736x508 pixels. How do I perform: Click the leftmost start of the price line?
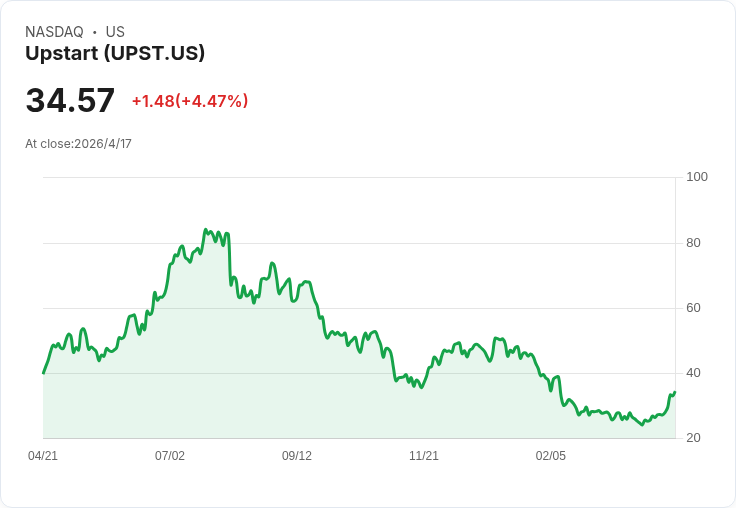[x=43, y=373]
